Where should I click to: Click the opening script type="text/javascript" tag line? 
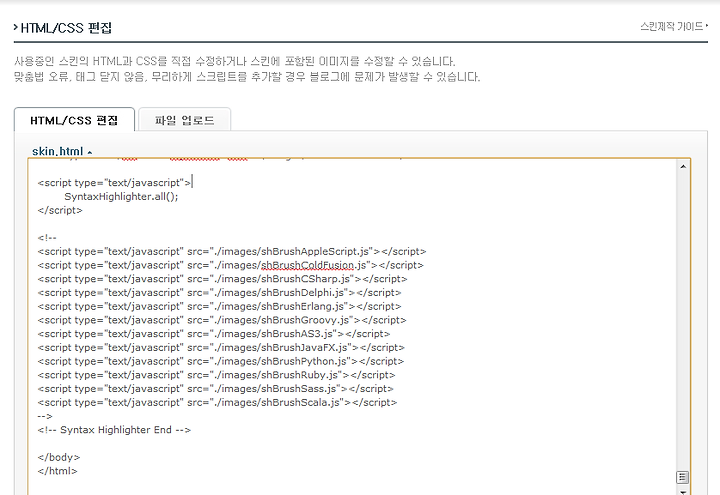pyautogui.click(x=114, y=183)
